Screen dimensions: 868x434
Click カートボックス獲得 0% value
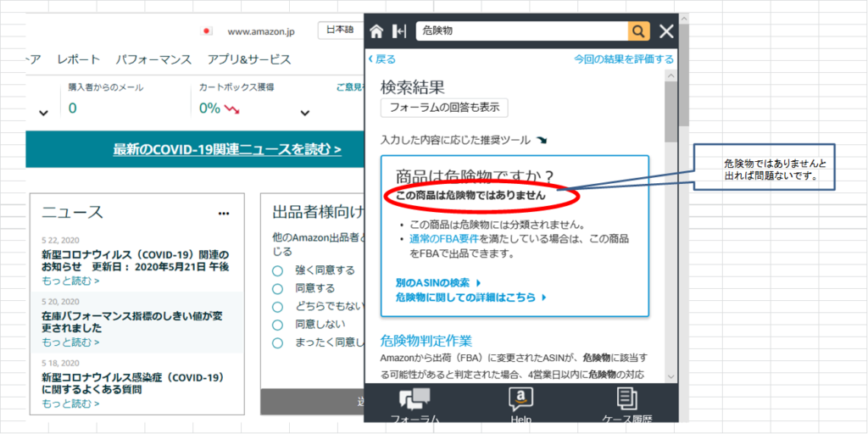[210, 108]
